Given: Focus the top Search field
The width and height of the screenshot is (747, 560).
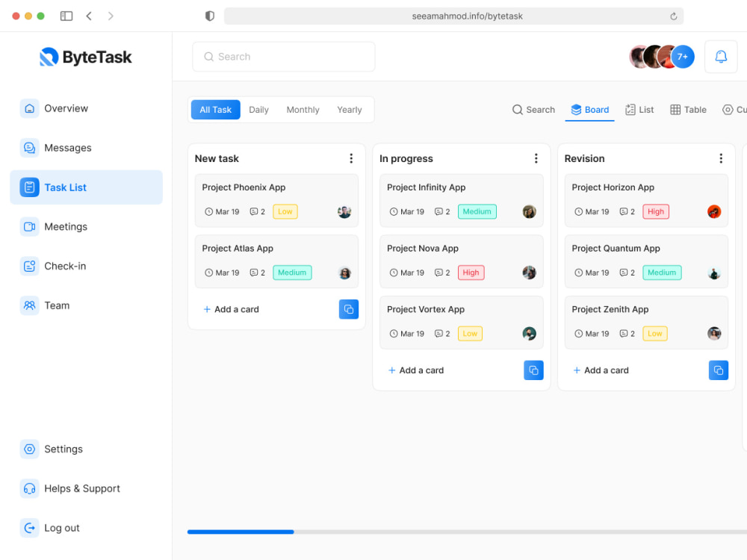Looking at the screenshot, I should [283, 57].
